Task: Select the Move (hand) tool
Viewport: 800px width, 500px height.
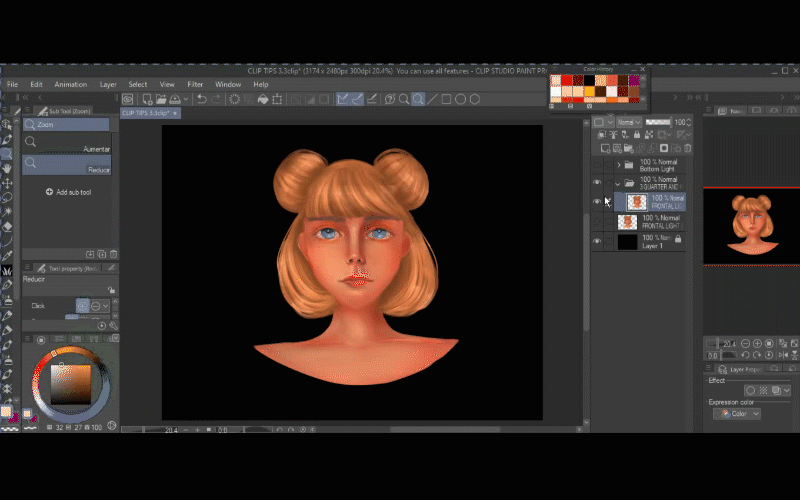Action: pos(7,169)
